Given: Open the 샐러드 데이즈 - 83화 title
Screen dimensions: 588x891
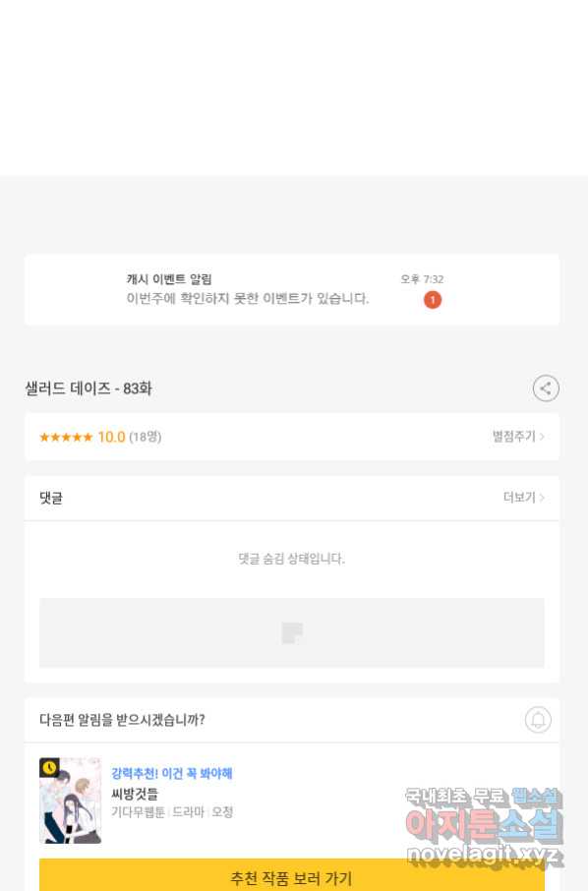Looking at the screenshot, I should [x=88, y=388].
